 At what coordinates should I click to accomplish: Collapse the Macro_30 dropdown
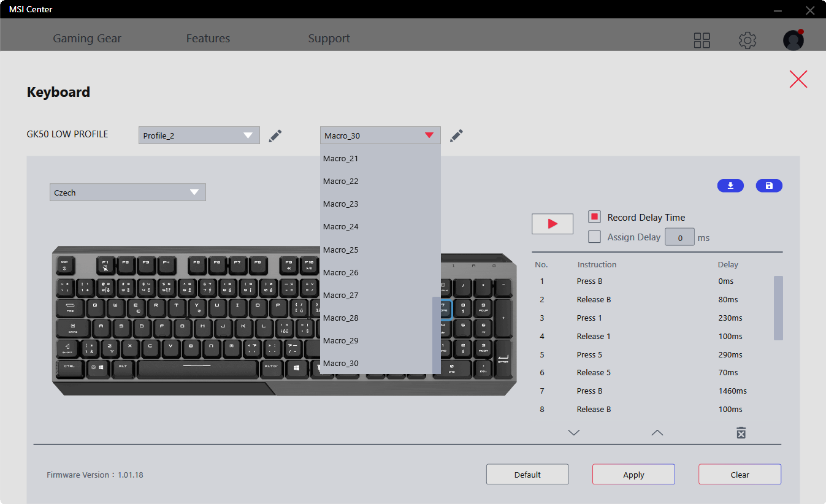[380, 136]
